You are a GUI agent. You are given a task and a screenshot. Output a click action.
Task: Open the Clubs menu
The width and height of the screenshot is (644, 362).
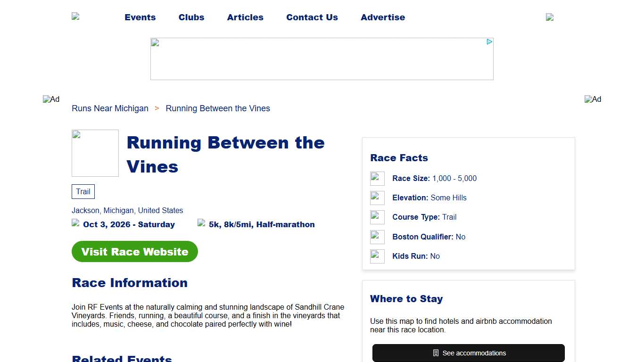191,17
